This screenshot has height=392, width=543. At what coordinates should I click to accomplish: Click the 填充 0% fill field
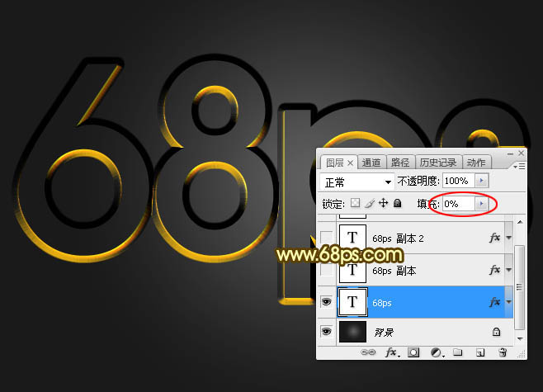[459, 204]
